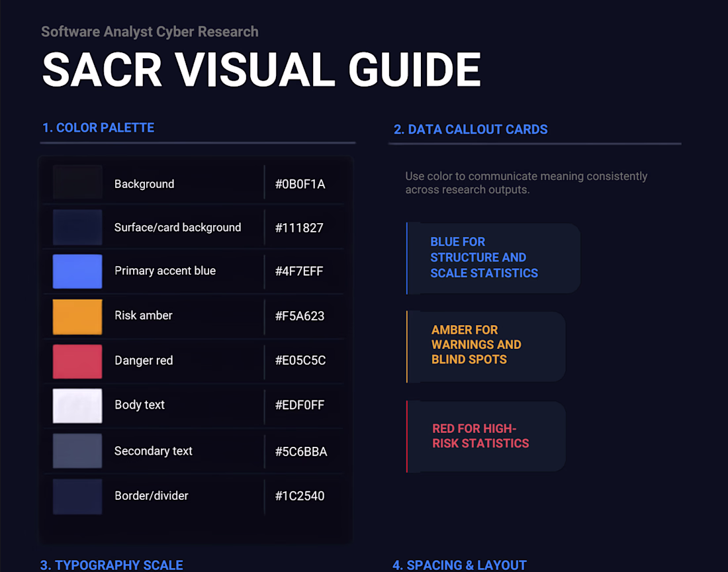Click the "Software Analyst Cyber Research" subtitle
The width and height of the screenshot is (728, 572).
click(150, 32)
